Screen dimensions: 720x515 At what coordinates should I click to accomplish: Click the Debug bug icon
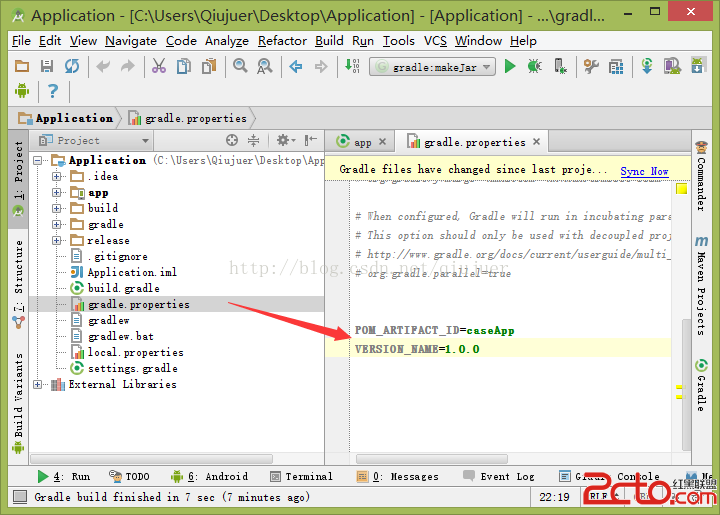pos(535,66)
